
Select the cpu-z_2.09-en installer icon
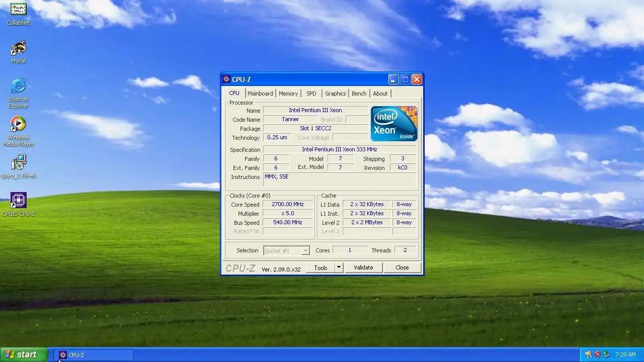[x=18, y=167]
